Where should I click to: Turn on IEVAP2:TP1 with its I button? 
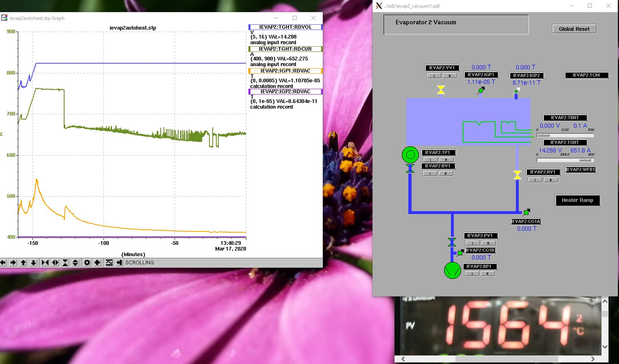point(430,160)
